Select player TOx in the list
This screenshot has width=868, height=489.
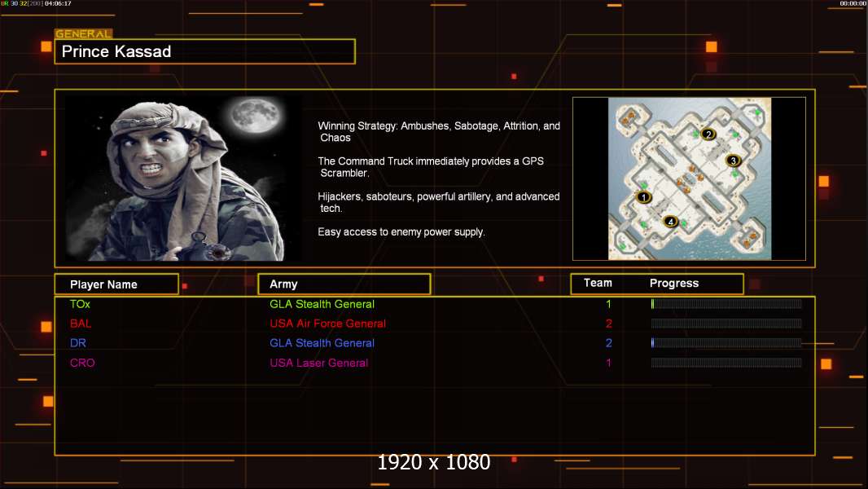click(x=81, y=304)
